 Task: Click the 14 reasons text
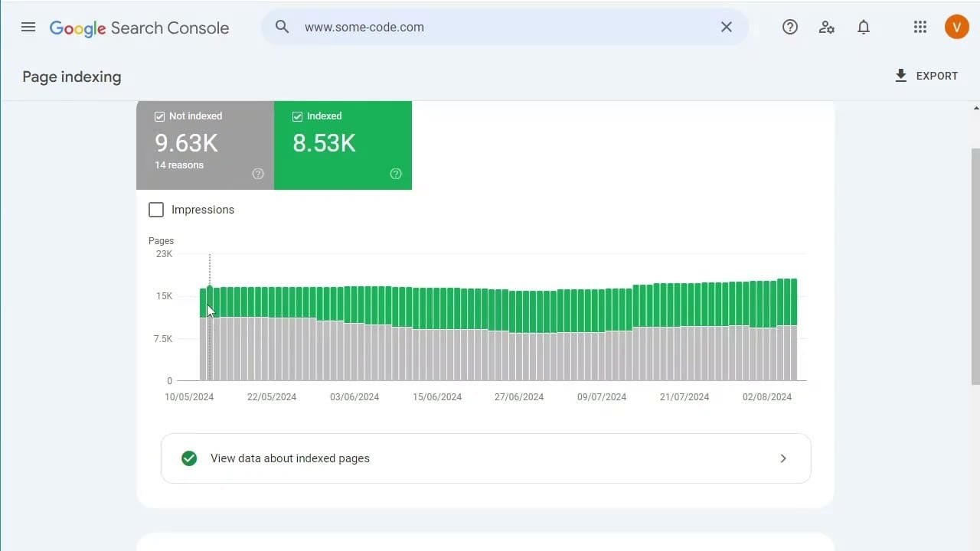179,165
